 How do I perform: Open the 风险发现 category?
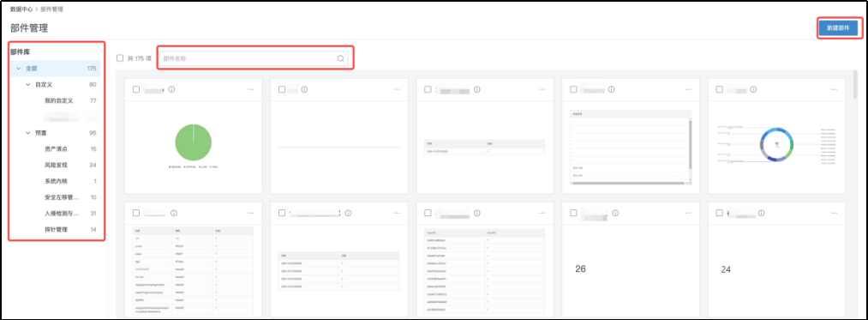pyautogui.click(x=56, y=166)
